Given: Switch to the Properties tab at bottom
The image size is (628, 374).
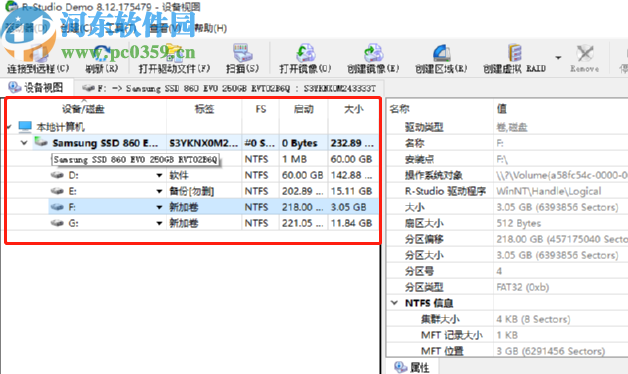Looking at the screenshot, I should pos(412,367).
